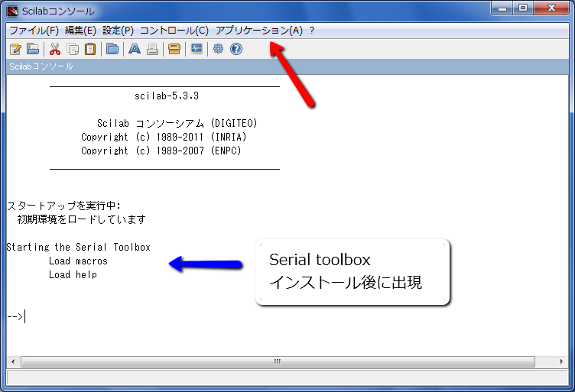Open the SciNotes editor icon

pyautogui.click(x=16, y=49)
